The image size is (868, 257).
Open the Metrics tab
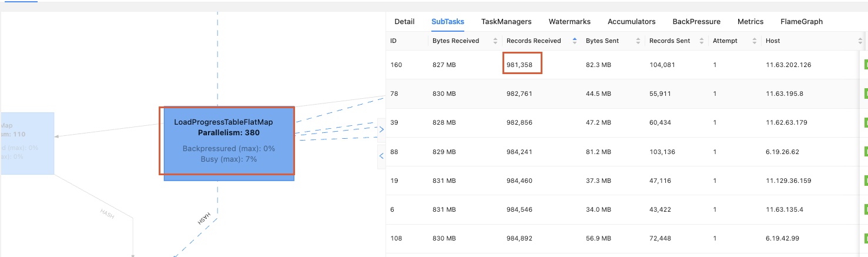(x=750, y=21)
